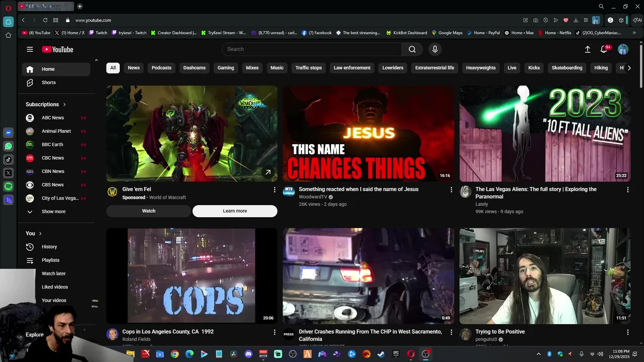Open ABC News subscription
The image size is (644, 362).
[56, 118]
